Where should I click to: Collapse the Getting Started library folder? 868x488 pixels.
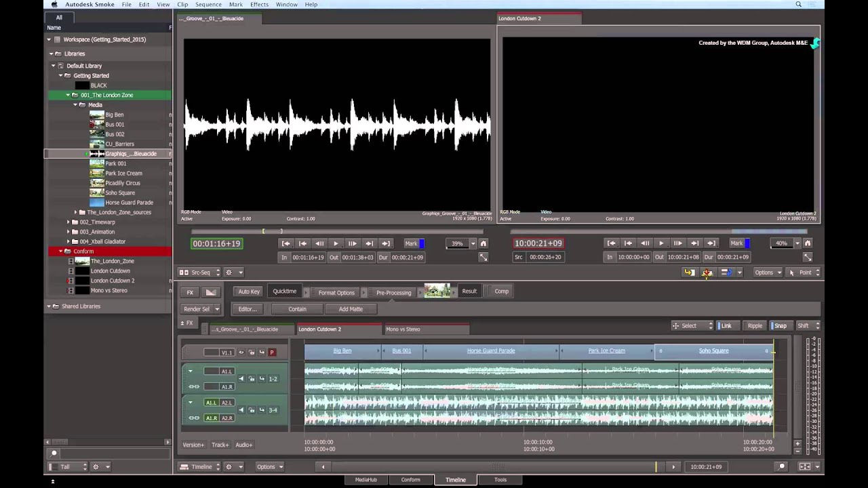point(60,76)
